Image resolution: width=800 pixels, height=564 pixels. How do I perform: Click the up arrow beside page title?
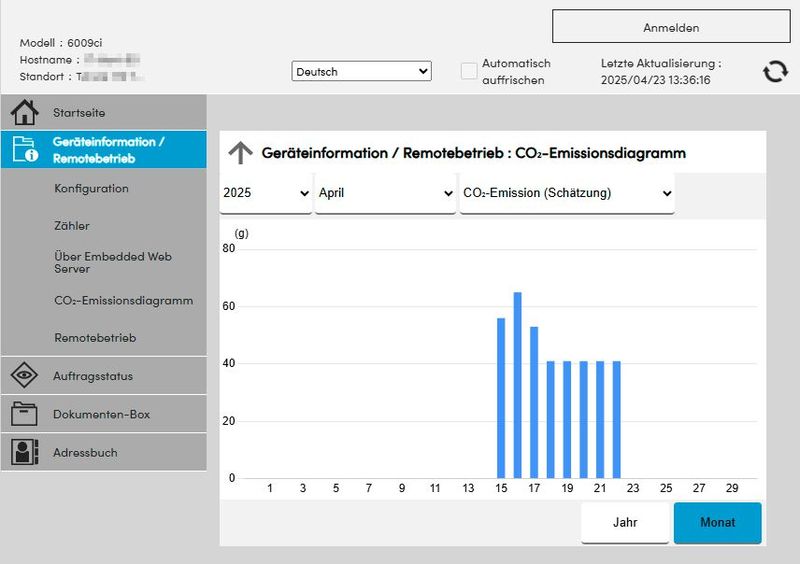point(240,153)
